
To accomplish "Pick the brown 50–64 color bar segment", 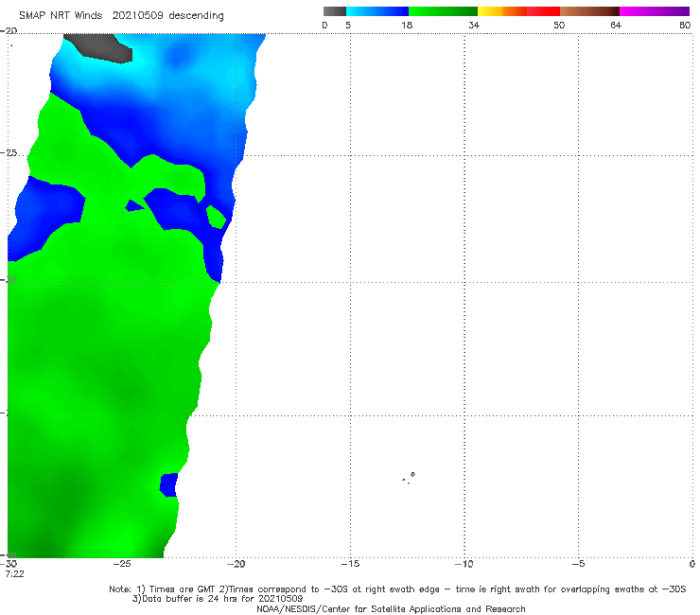I will [589, 11].
